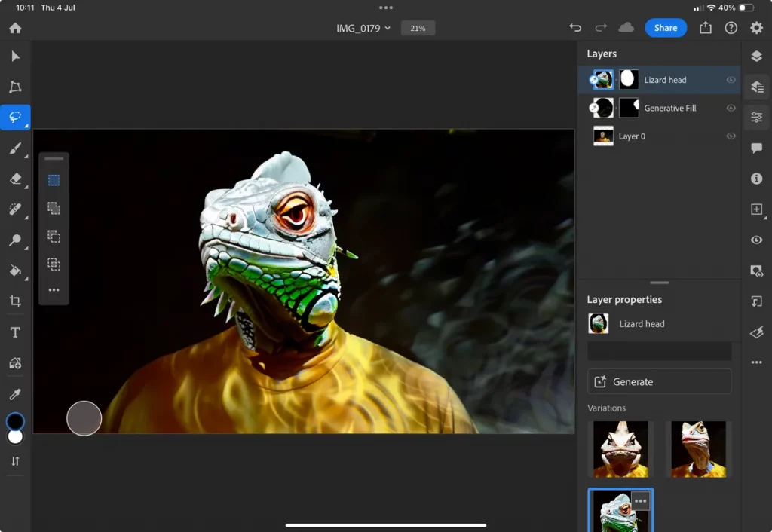This screenshot has height=532, width=772.
Task: Toggle visibility of the Generative Fill layer
Action: pyautogui.click(x=730, y=108)
